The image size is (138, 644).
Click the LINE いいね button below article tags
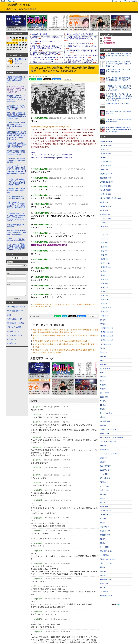point(58,316)
